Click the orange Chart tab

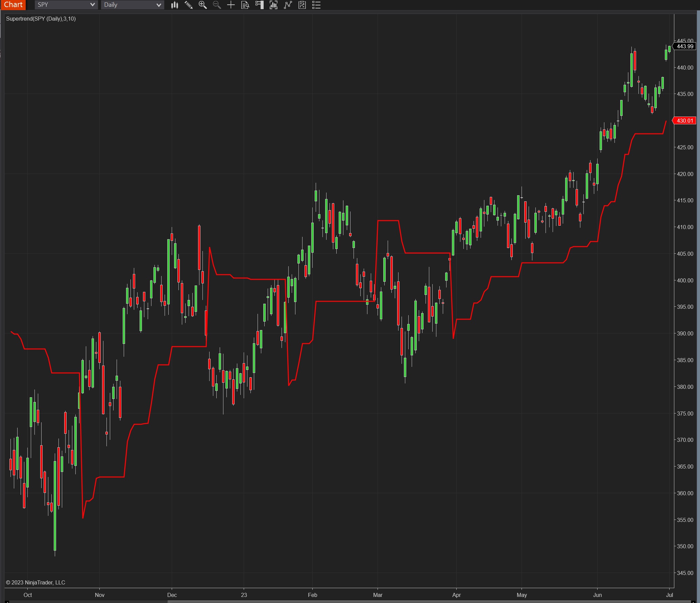coord(13,5)
